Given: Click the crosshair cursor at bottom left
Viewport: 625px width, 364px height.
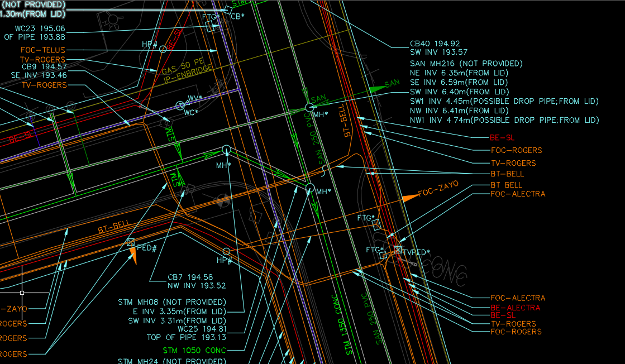Looking at the screenshot, I should tap(22, 293).
